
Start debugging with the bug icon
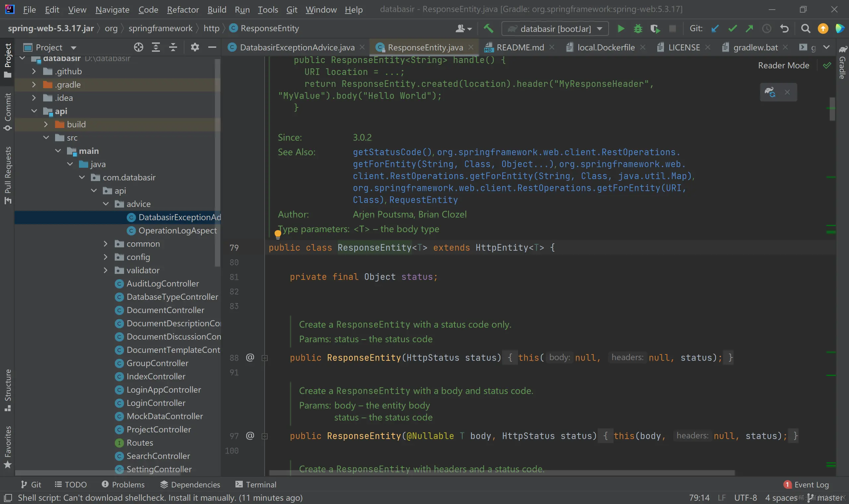coord(638,29)
